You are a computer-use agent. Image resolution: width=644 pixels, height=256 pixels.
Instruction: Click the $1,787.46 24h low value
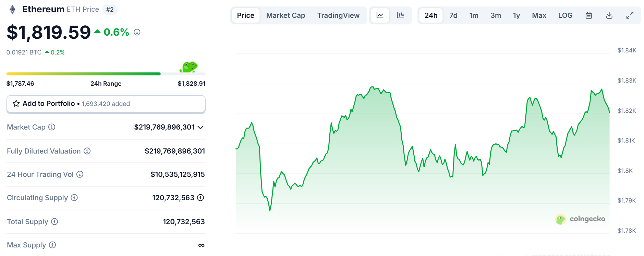tap(20, 84)
